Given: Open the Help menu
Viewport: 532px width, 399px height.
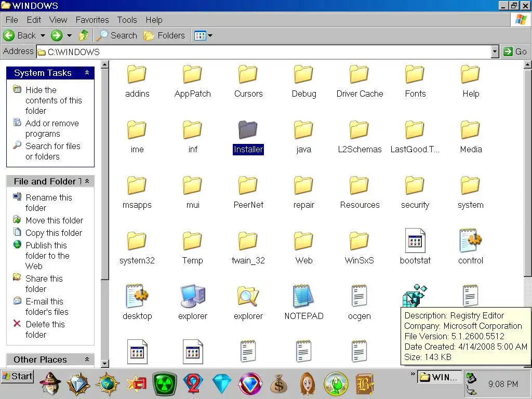Looking at the screenshot, I should pos(154,20).
